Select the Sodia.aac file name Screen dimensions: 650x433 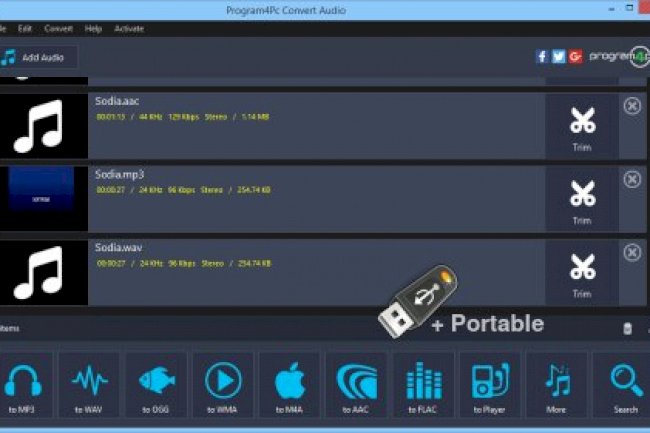pos(117,101)
